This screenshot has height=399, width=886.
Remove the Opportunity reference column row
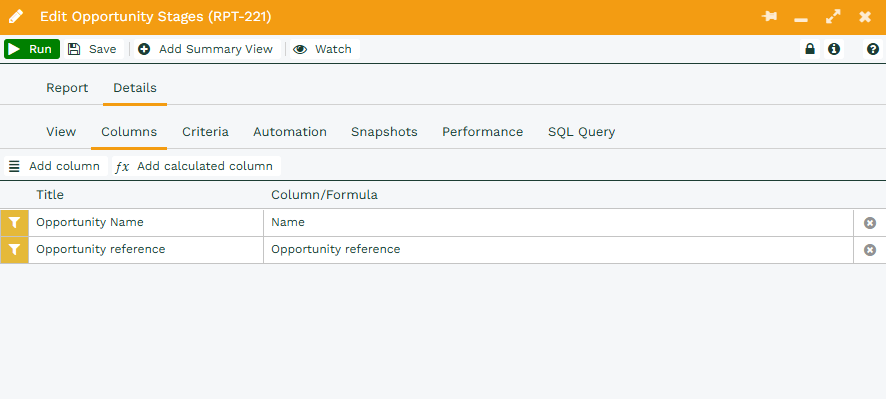point(870,250)
